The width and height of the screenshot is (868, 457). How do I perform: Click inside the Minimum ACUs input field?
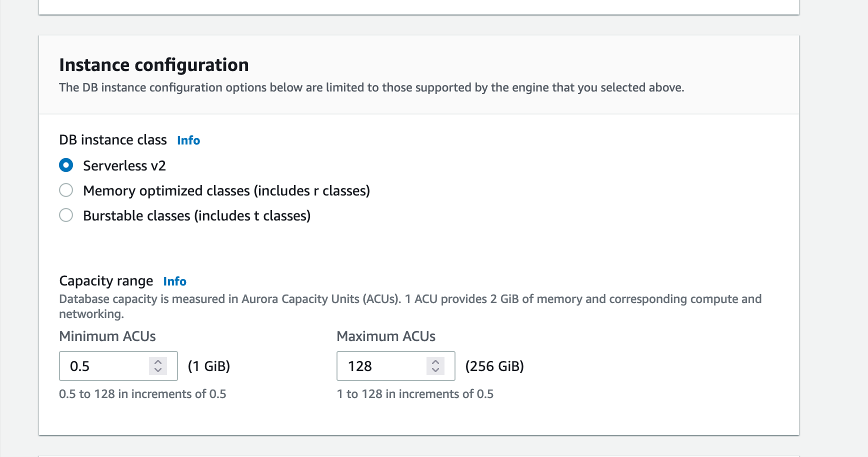point(105,366)
